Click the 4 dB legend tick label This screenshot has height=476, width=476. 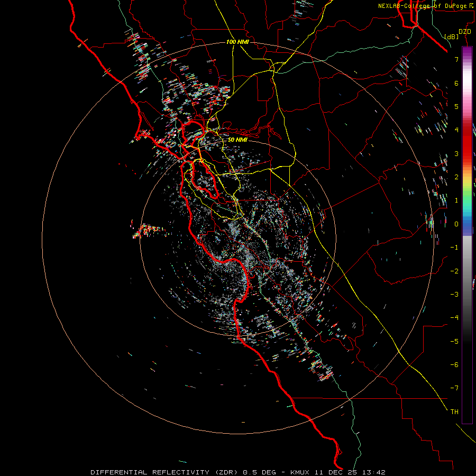point(456,130)
